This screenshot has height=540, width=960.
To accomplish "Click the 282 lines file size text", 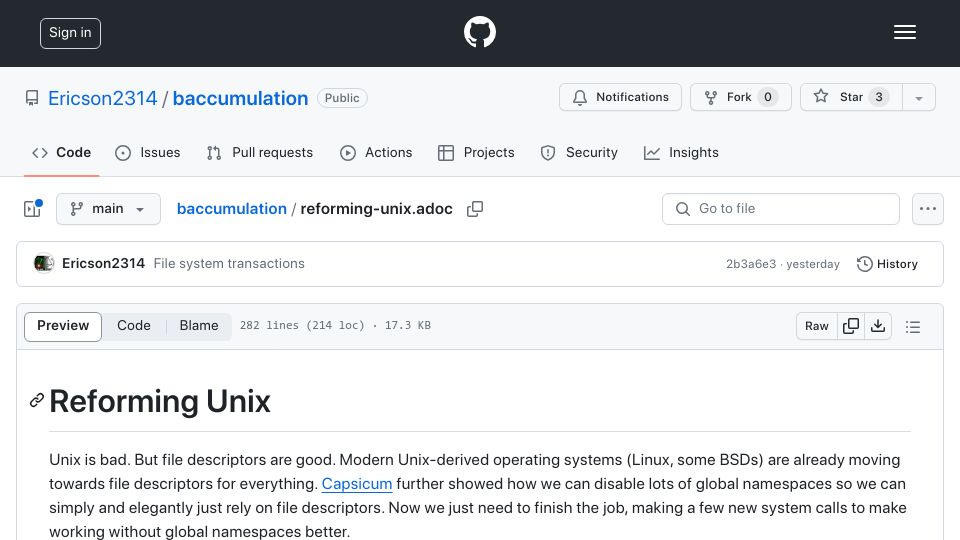I will pos(335,326).
